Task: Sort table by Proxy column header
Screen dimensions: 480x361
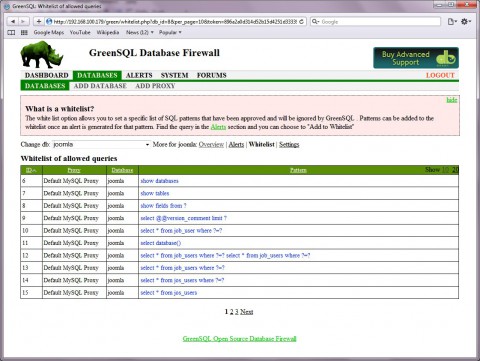Action: pos(74,170)
